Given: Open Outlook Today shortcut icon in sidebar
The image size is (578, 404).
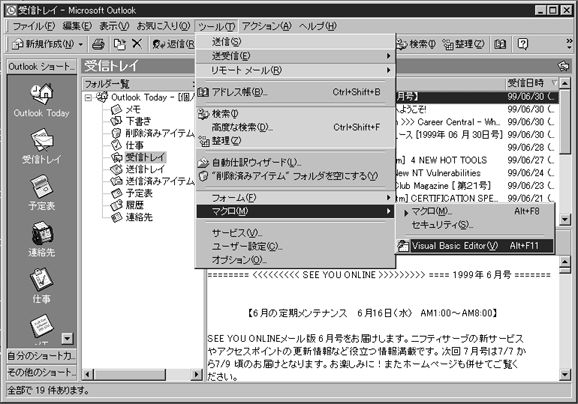Looking at the screenshot, I should [42, 94].
